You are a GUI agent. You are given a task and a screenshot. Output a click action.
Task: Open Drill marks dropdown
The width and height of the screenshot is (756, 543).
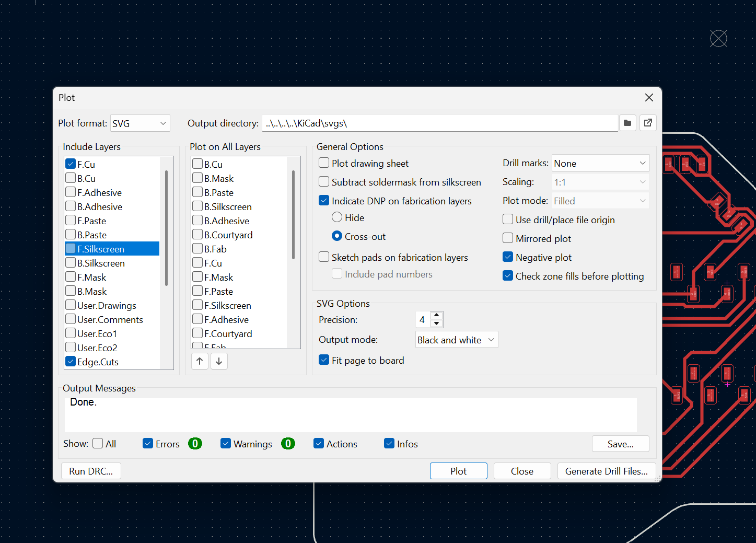tap(600, 163)
